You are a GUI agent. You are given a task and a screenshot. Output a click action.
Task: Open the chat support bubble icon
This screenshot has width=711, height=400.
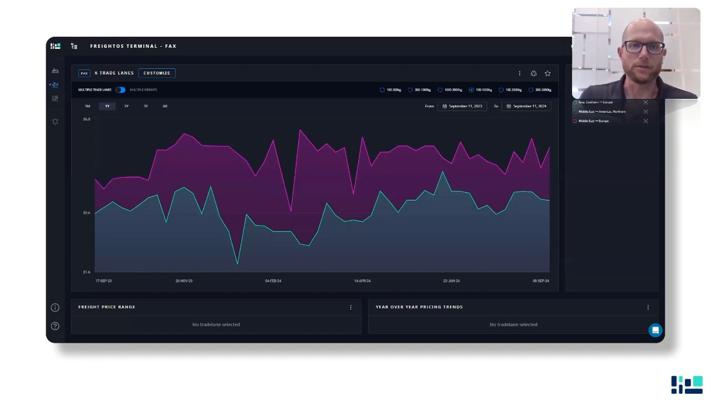[x=655, y=330]
